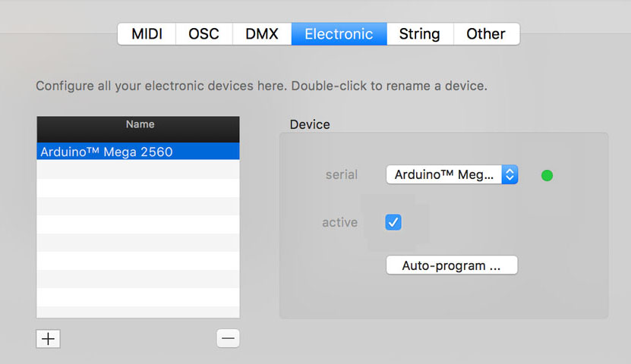The height and width of the screenshot is (364, 631).
Task: Click the last visible row of device list
Action: pos(137,312)
